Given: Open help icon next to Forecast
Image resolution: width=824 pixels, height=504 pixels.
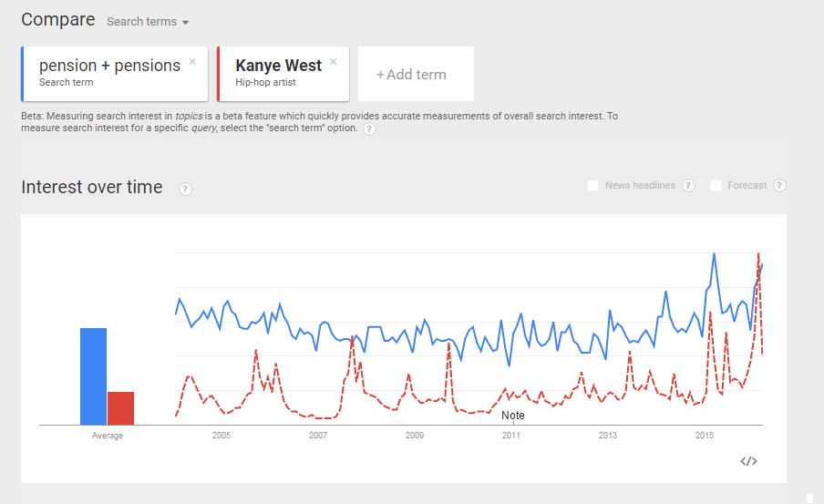Looking at the screenshot, I should [x=780, y=186].
